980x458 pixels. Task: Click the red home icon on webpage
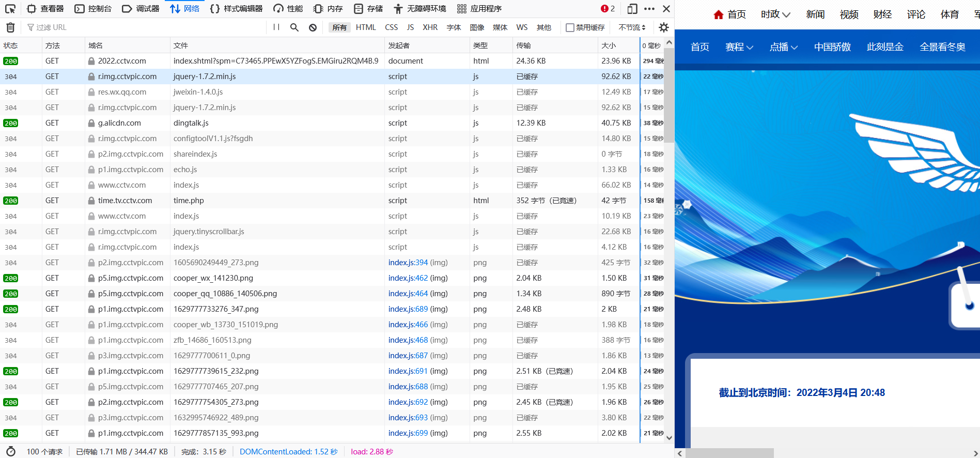tap(718, 14)
